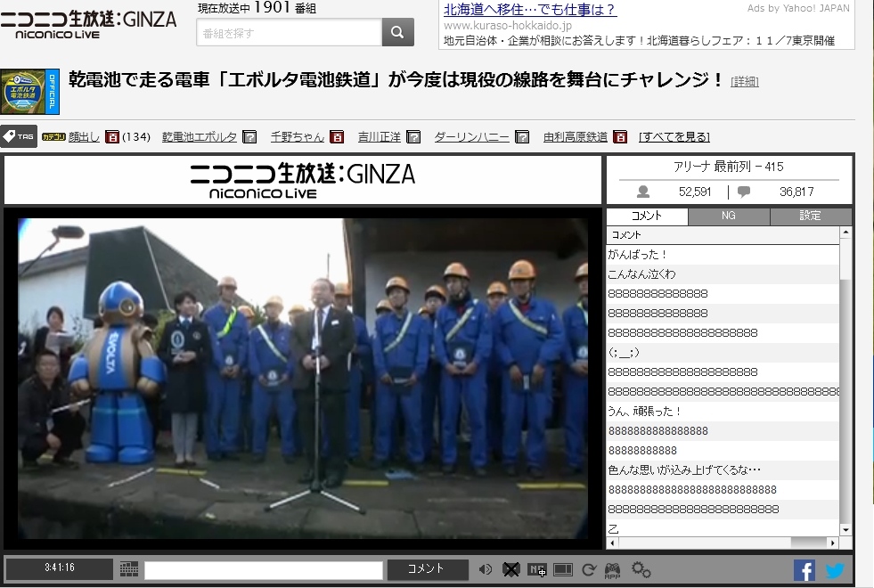
Task: Switch to the 設定 tab
Action: [x=811, y=216]
